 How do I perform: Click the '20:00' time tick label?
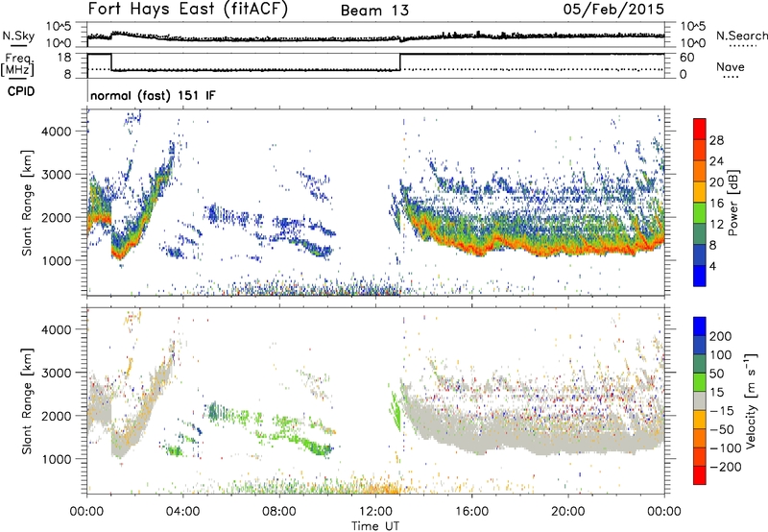[x=567, y=512]
